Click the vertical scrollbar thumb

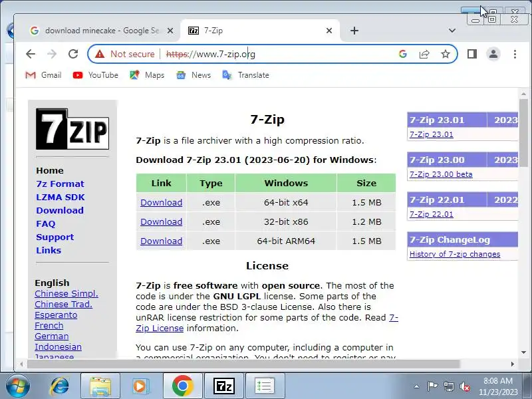pyautogui.click(x=523, y=132)
